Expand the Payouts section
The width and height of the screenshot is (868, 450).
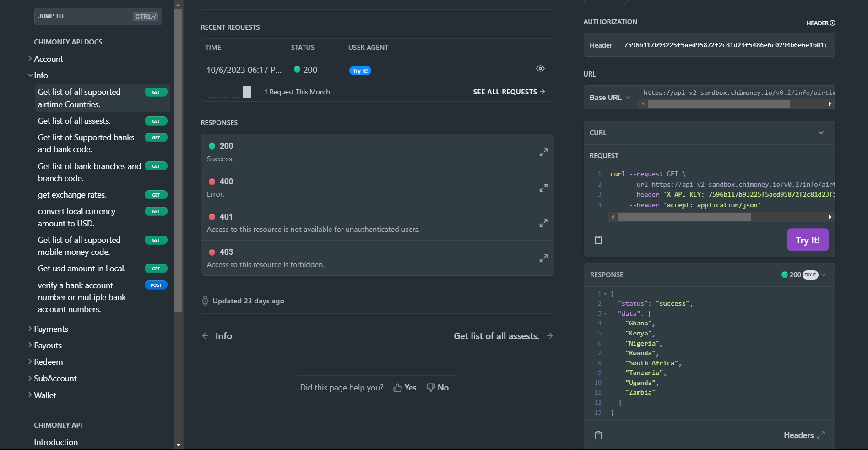45,346
